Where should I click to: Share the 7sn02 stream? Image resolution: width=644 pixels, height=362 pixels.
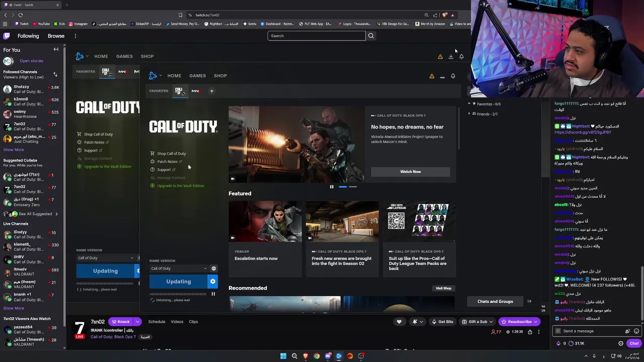530,332
